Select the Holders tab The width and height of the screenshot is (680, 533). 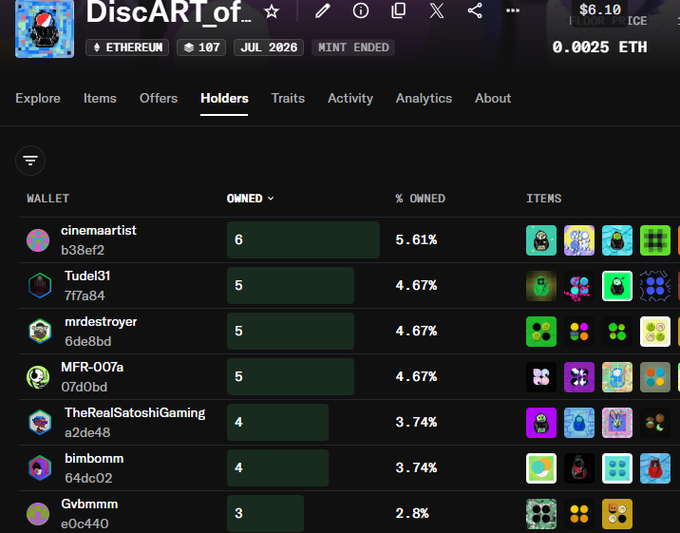point(224,98)
